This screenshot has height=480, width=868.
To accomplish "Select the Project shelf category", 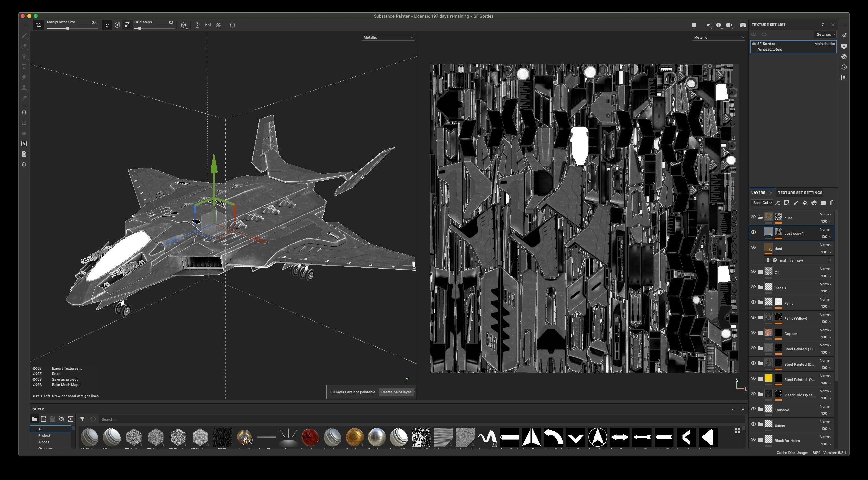I will (x=44, y=435).
